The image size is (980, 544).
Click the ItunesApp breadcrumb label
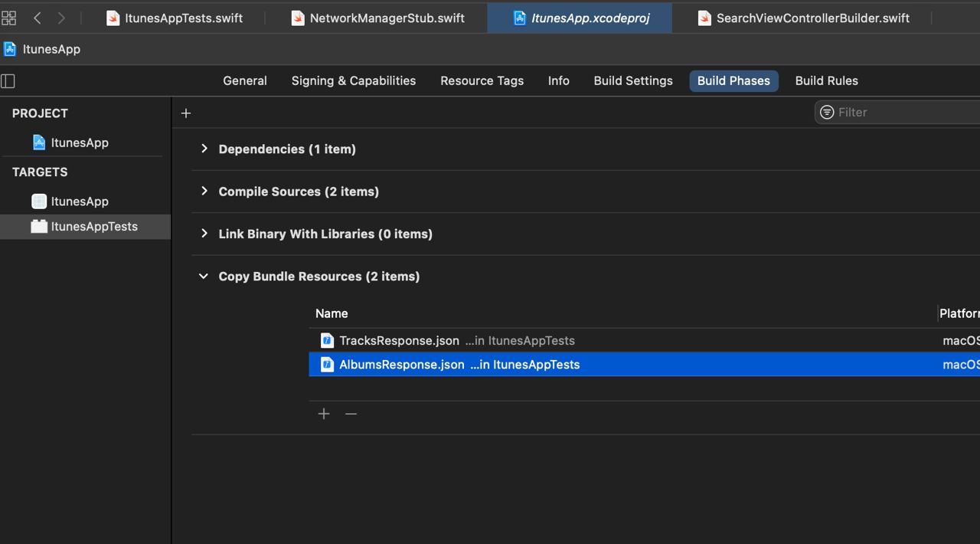pyautogui.click(x=51, y=49)
